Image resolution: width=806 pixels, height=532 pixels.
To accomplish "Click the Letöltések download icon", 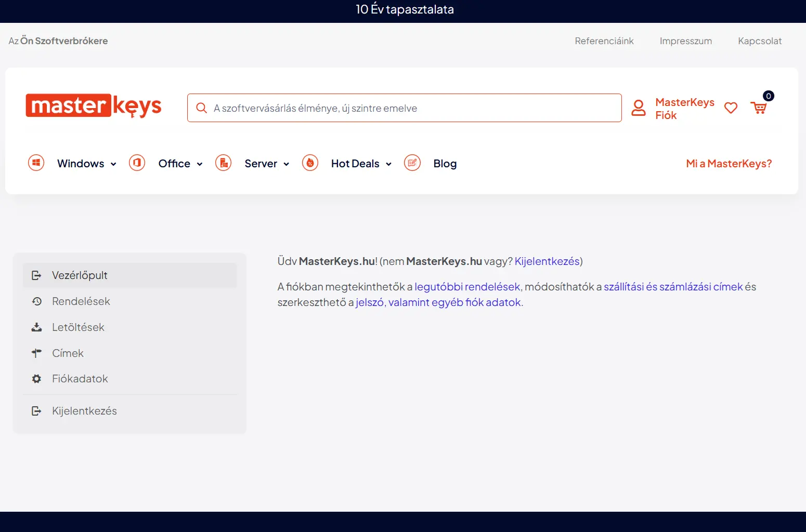I will (x=36, y=327).
